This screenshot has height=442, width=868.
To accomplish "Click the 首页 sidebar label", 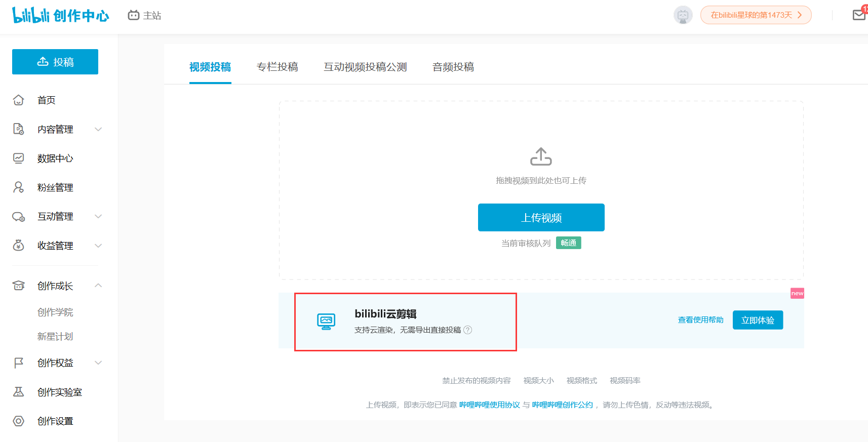I will (47, 100).
